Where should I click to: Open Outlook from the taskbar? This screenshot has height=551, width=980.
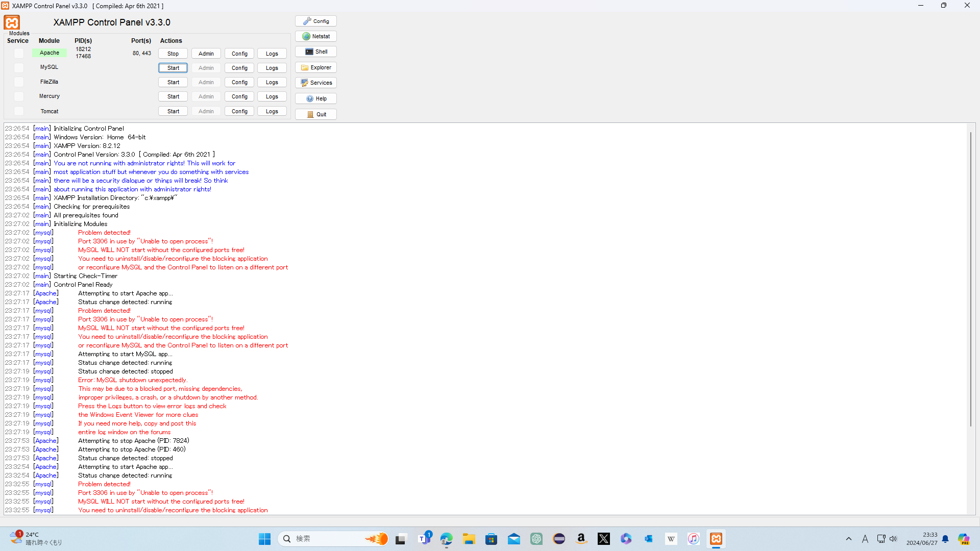(649, 539)
